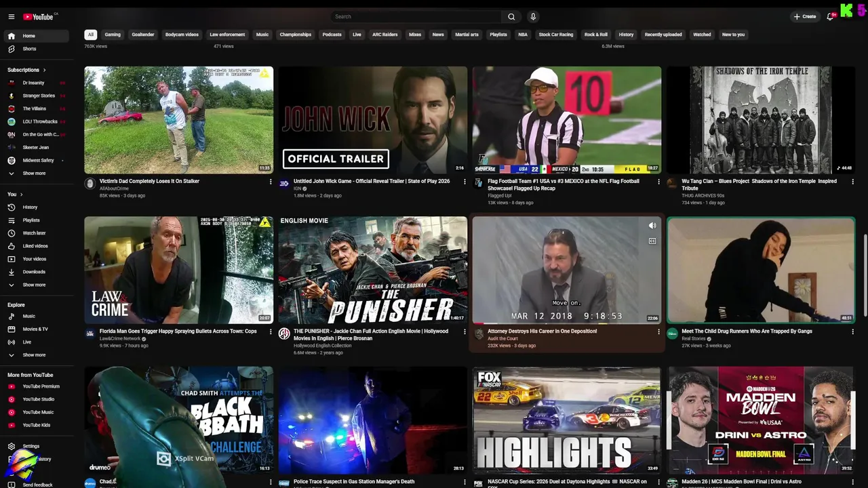This screenshot has height=488, width=868.
Task: Open Send feedback in sidebar
Action: pyautogui.click(x=37, y=485)
